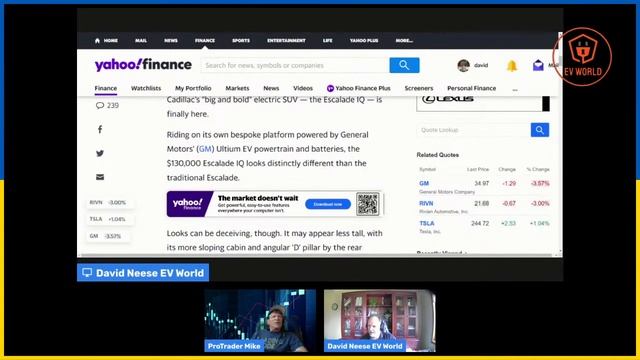
Task: Click Yahoo Finance logo in ad banner
Action: coord(188,204)
